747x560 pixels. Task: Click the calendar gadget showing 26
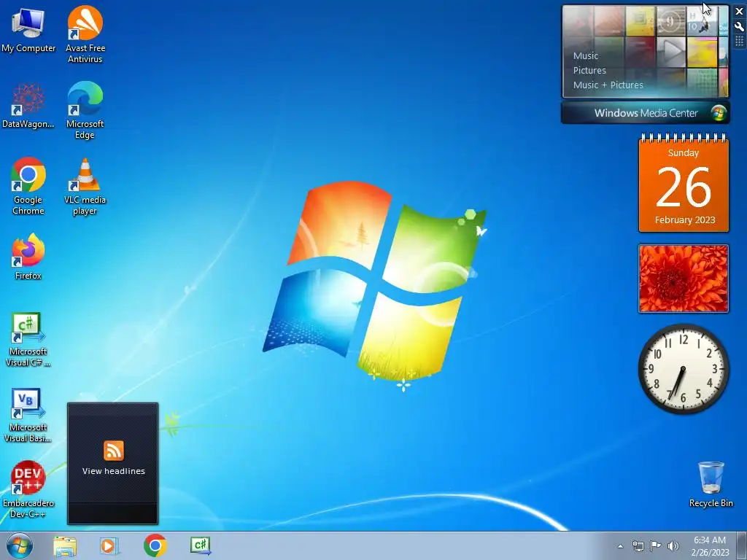684,184
